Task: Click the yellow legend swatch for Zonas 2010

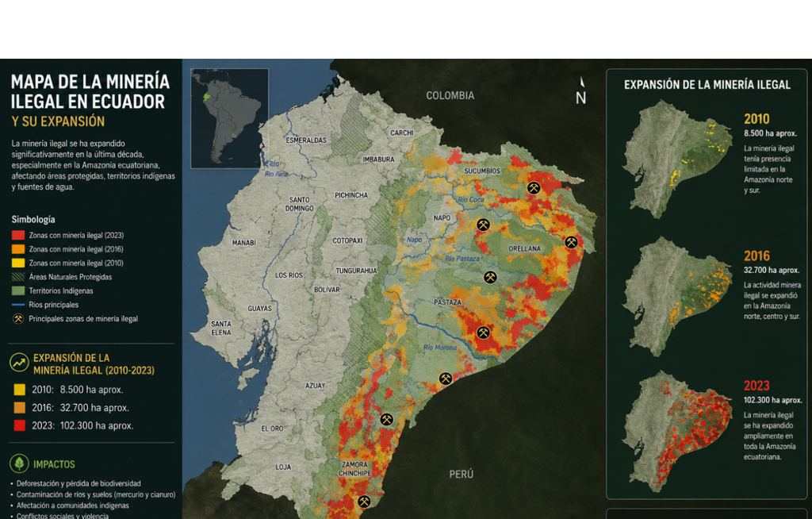Action: tap(18, 263)
